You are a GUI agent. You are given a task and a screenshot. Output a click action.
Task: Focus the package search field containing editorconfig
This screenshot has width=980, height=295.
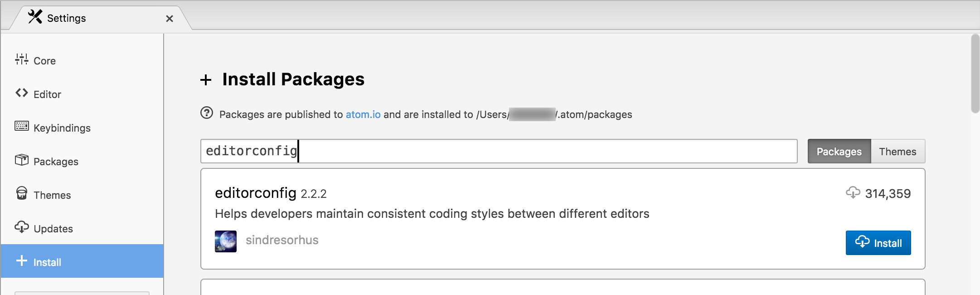499,151
